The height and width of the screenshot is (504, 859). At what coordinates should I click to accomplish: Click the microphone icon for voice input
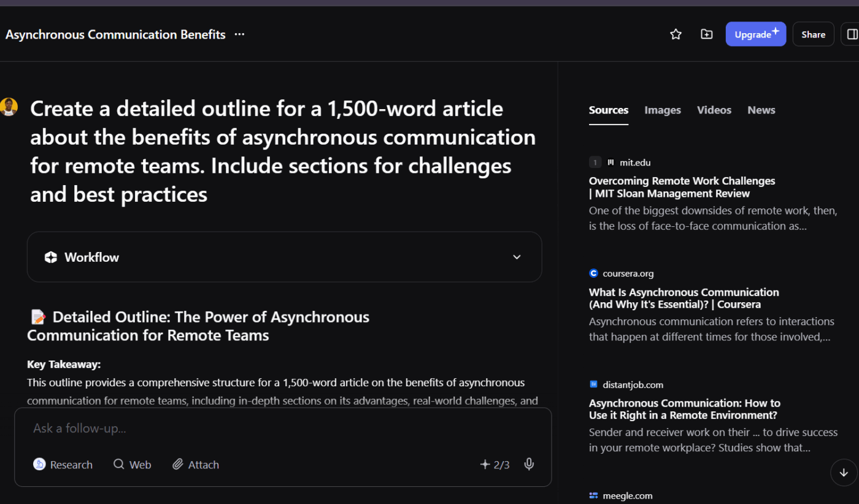[529, 464]
